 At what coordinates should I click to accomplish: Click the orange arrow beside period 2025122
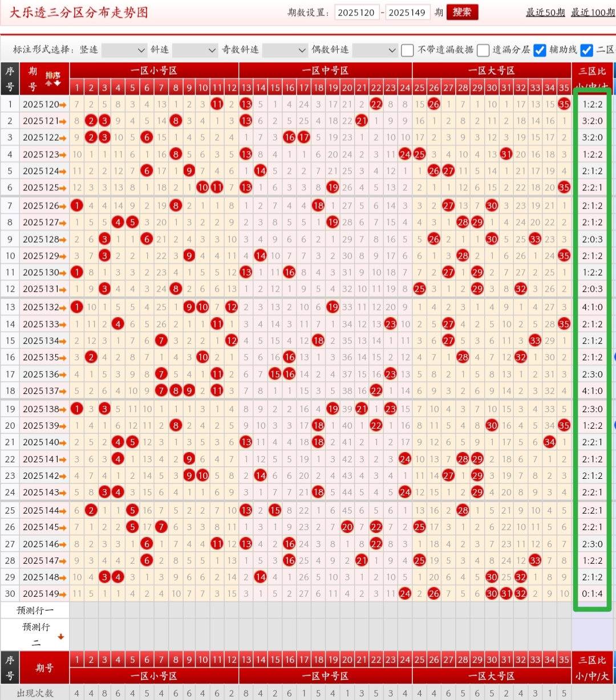63,138
